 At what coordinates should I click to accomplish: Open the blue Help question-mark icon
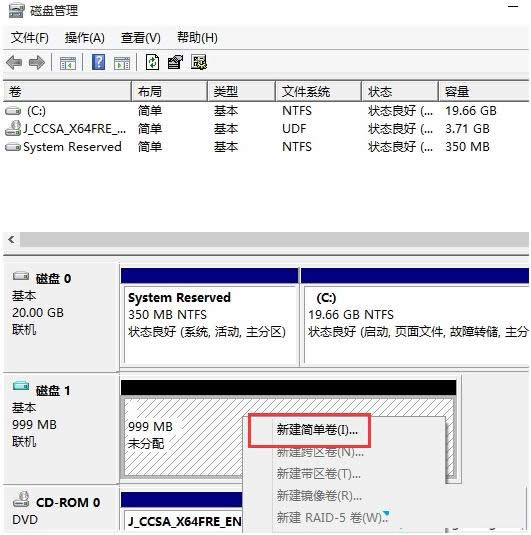[98, 62]
